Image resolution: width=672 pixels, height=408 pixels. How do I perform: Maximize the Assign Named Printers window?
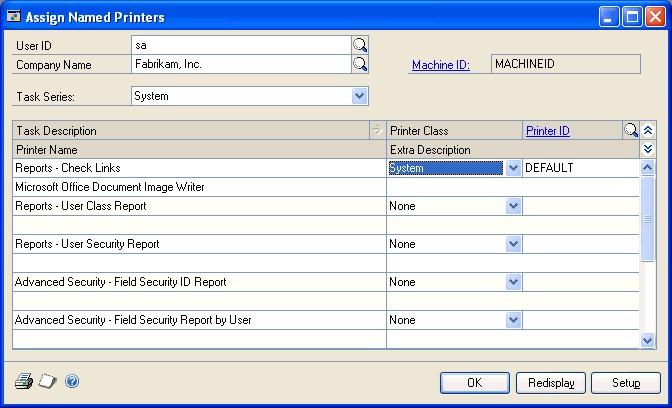(632, 17)
